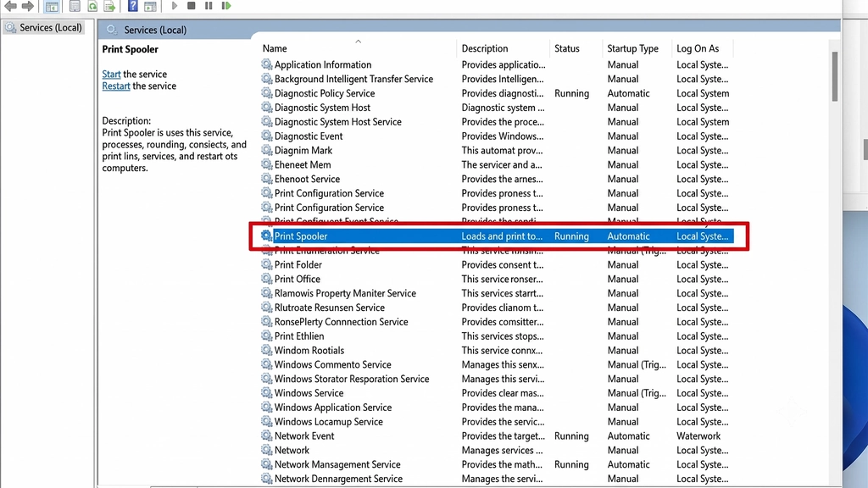Click the gear icon beside Network Event
868x488 pixels.
tap(267, 435)
